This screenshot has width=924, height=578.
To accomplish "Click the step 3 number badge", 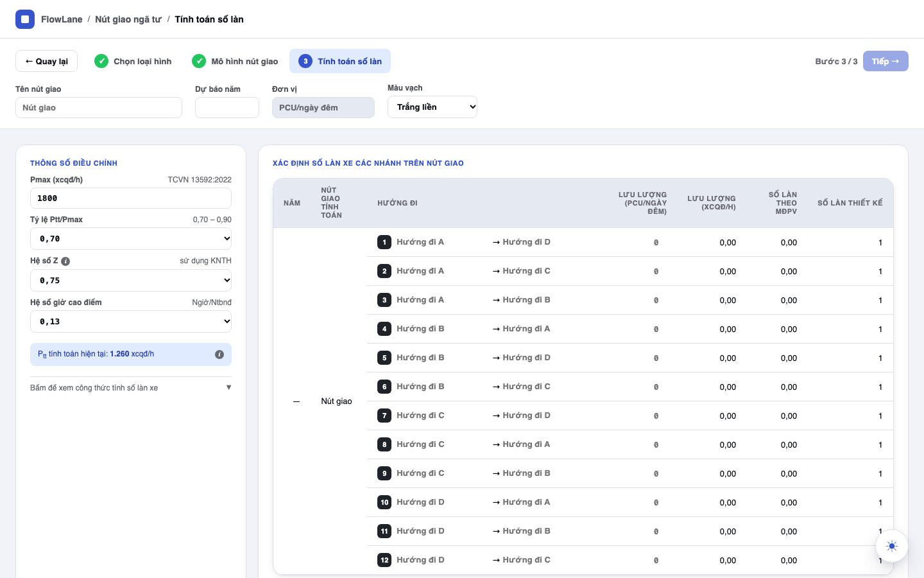I will [x=305, y=61].
